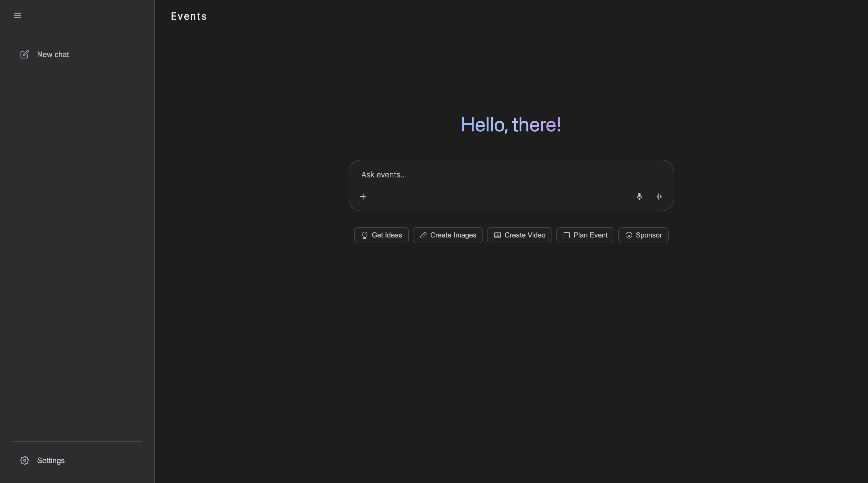Select the Create Images suggestion

(x=448, y=235)
